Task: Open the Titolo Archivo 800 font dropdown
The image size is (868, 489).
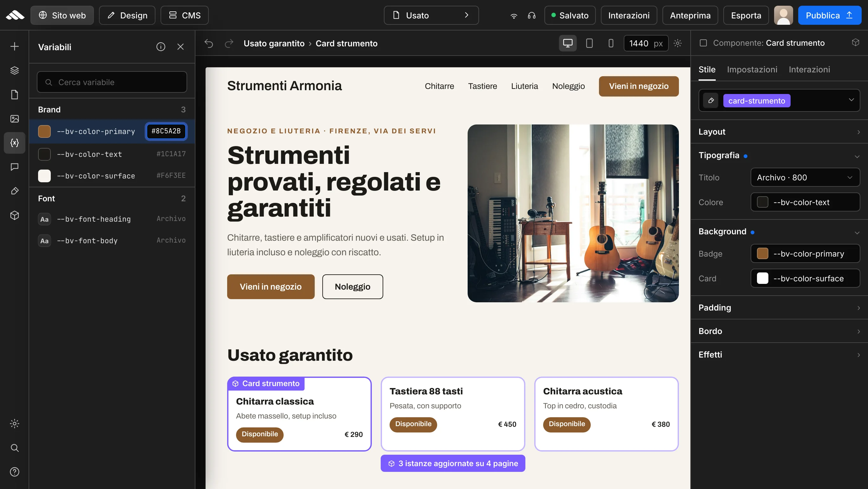Action: click(805, 178)
